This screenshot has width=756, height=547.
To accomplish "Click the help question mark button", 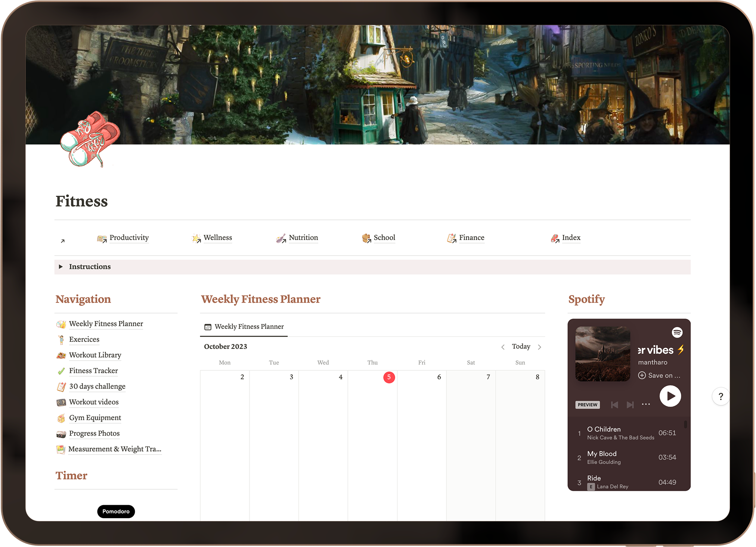I will [x=721, y=397].
